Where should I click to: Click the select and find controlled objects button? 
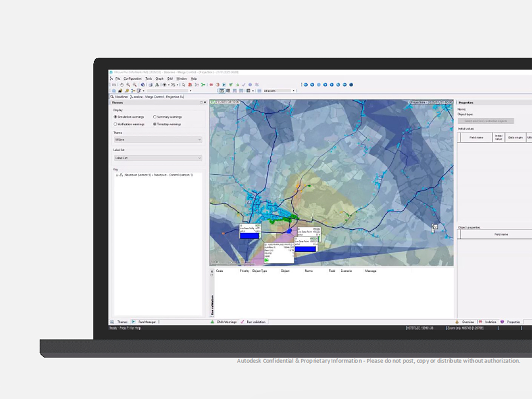[x=485, y=121]
